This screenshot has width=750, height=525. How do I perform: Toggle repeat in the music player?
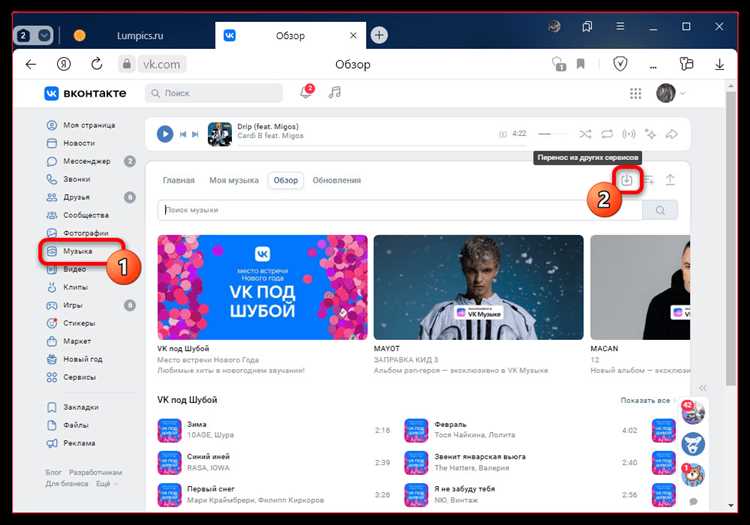pyautogui.click(x=607, y=133)
